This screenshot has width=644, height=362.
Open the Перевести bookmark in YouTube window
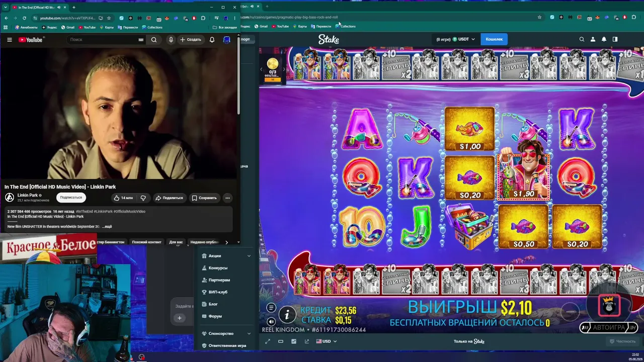coord(128,27)
